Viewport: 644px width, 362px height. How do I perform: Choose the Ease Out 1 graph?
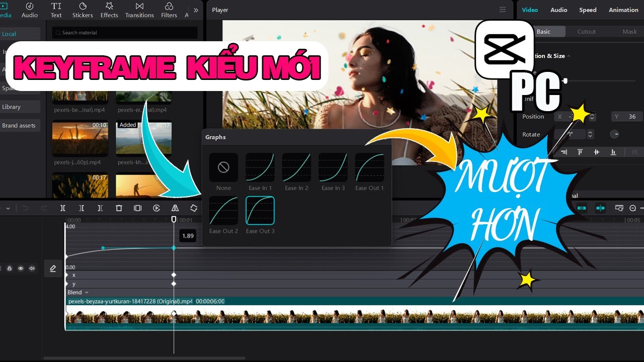pyautogui.click(x=369, y=167)
